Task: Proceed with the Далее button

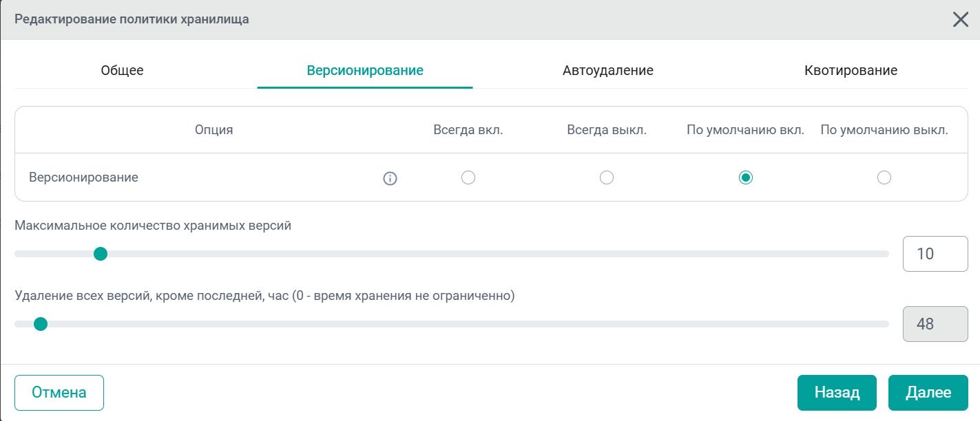Action: 928,392
